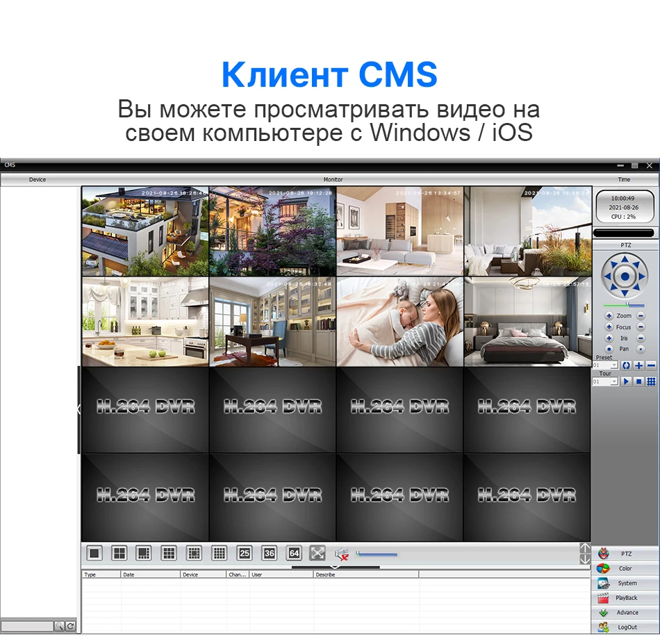Image resolution: width=660 pixels, height=644 pixels.
Task: Select mother and baby camera feed
Action: coord(400,322)
